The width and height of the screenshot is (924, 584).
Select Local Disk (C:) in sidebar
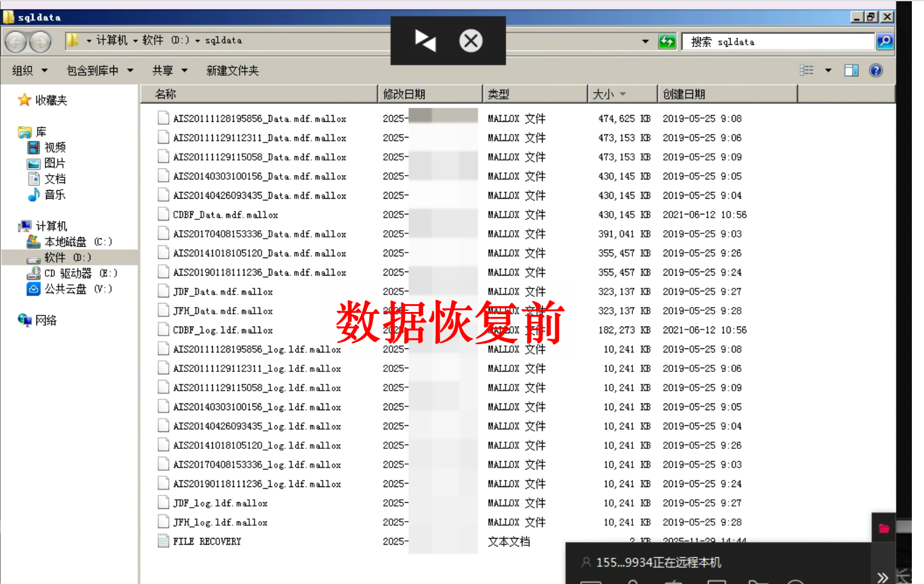point(69,242)
